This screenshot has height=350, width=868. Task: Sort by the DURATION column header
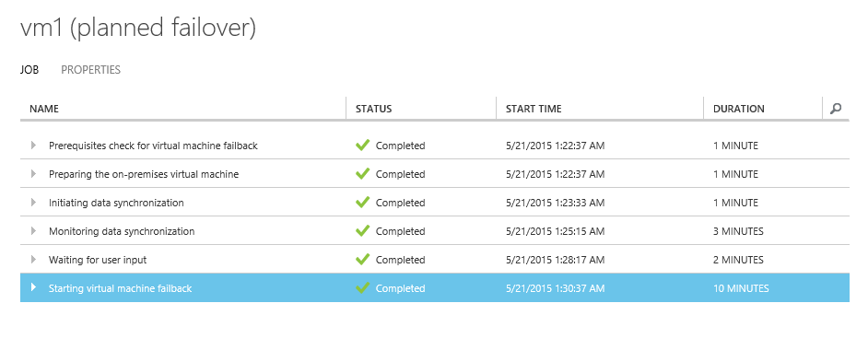(x=739, y=109)
